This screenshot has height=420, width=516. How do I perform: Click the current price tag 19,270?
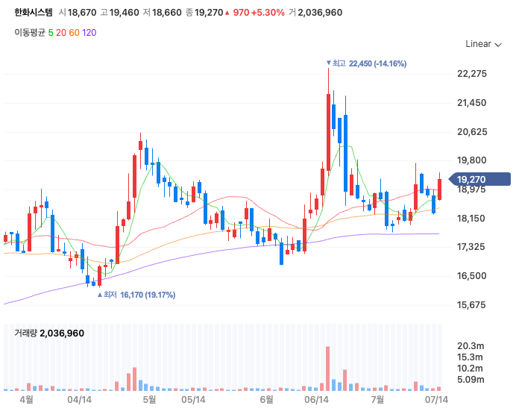(479, 179)
